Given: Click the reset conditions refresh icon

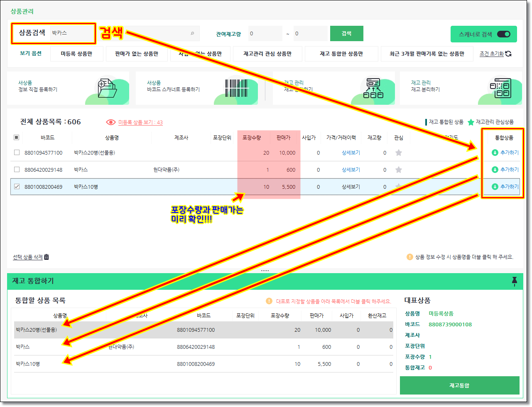Looking at the screenshot, I should (x=508, y=54).
